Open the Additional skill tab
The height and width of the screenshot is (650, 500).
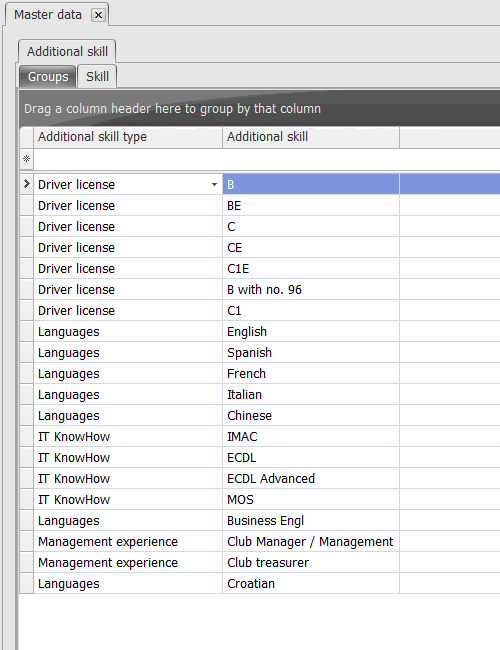pyautogui.click(x=67, y=51)
